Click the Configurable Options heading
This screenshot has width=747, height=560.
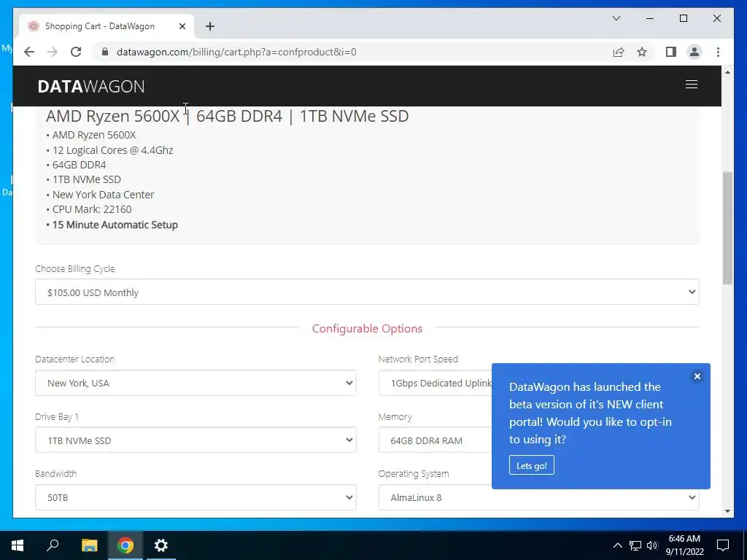click(367, 329)
